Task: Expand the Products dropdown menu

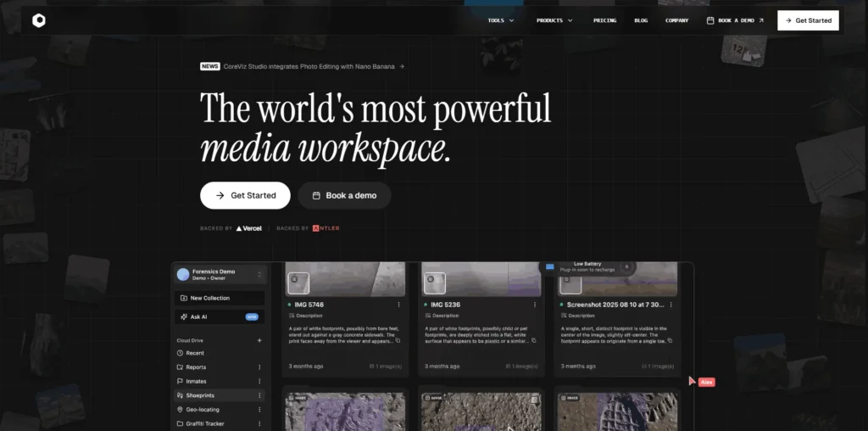Action: (x=554, y=20)
